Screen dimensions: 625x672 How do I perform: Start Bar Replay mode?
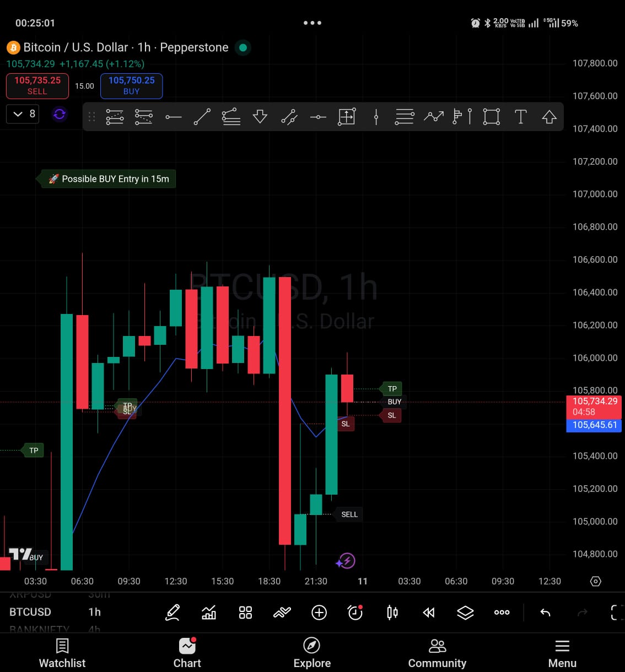[x=429, y=612]
